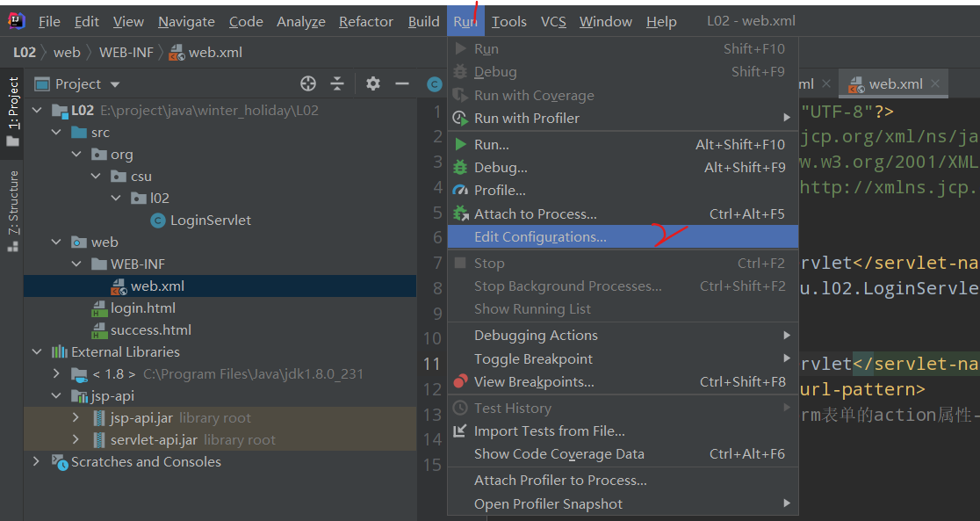Click the L02 breadcrumb

point(25,53)
